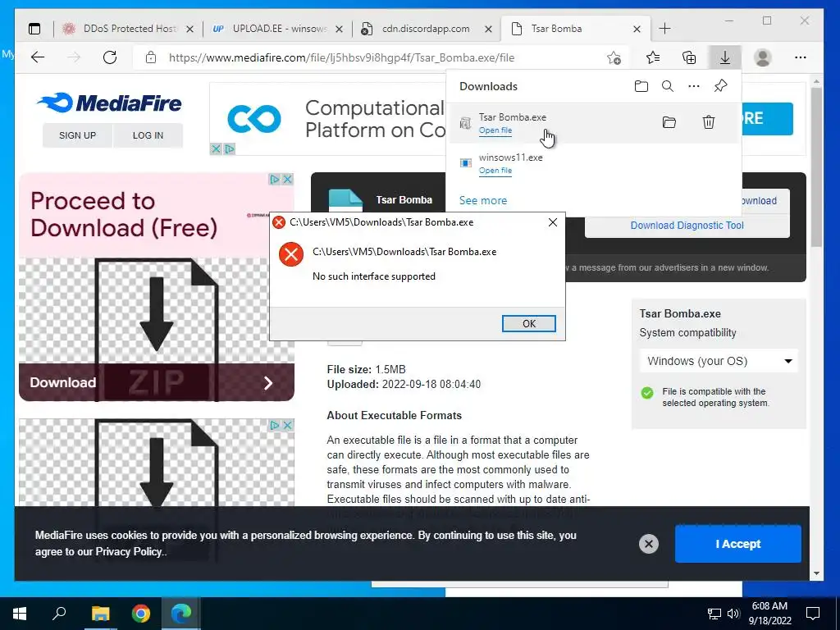Image resolution: width=840 pixels, height=630 pixels.
Task: Expand the Windows (your OS) dropdown
Action: [719, 361]
